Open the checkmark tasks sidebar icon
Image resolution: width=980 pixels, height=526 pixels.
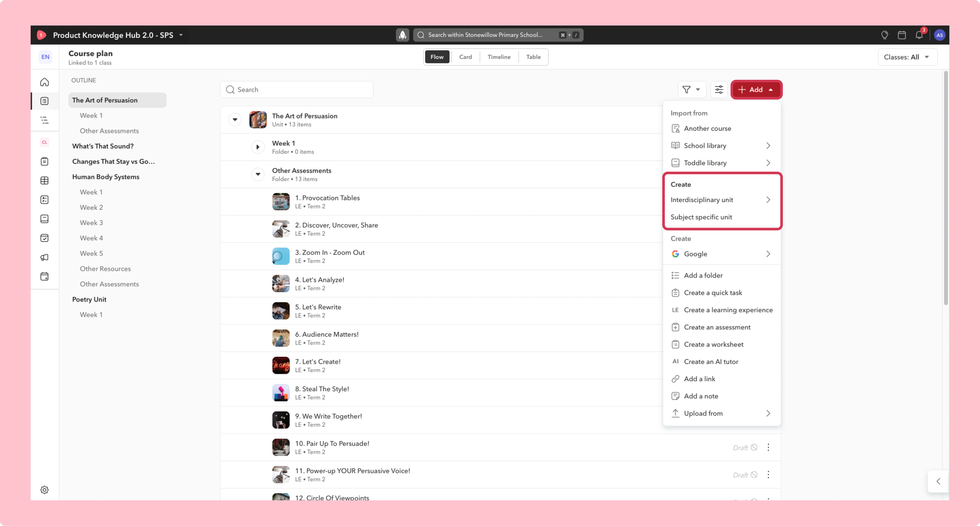point(45,238)
